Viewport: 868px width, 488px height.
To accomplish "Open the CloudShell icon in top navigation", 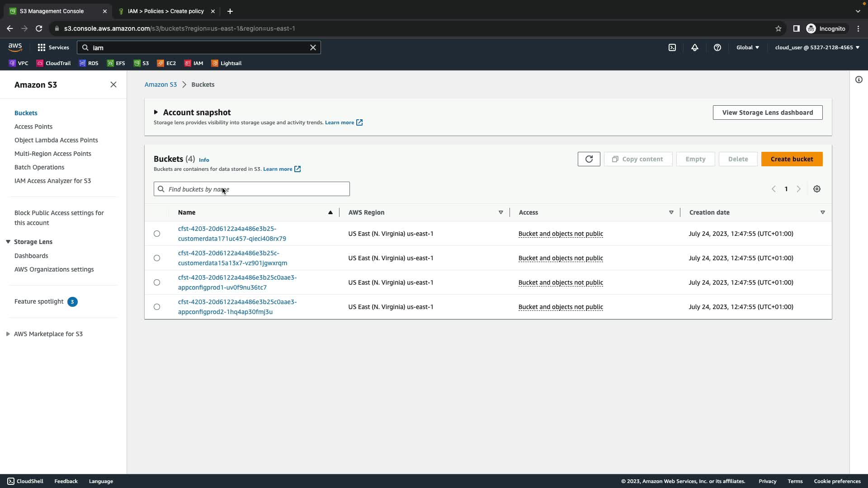I will pyautogui.click(x=672, y=47).
